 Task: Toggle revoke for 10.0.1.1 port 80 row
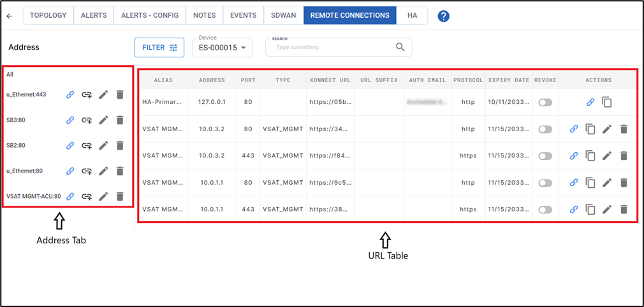(545, 183)
